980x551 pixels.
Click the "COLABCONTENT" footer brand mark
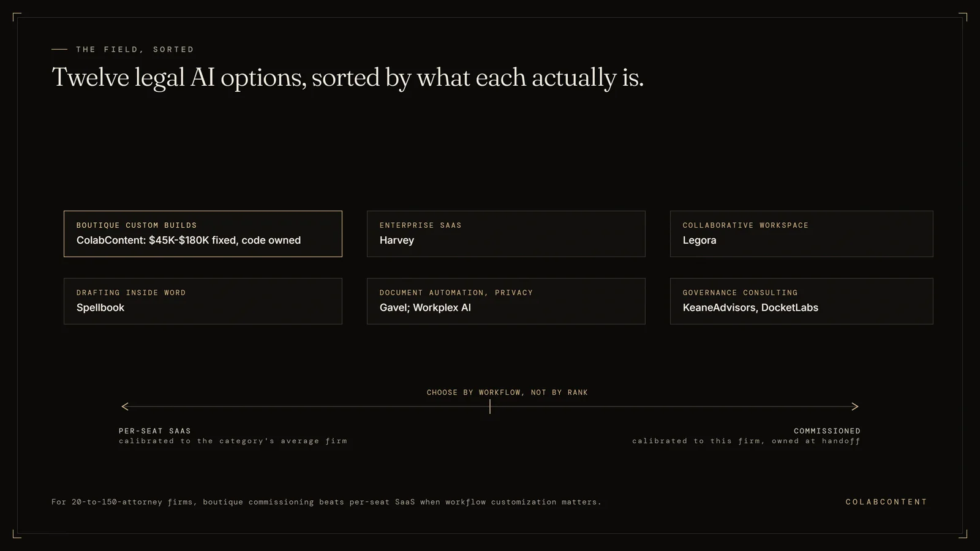click(x=886, y=502)
